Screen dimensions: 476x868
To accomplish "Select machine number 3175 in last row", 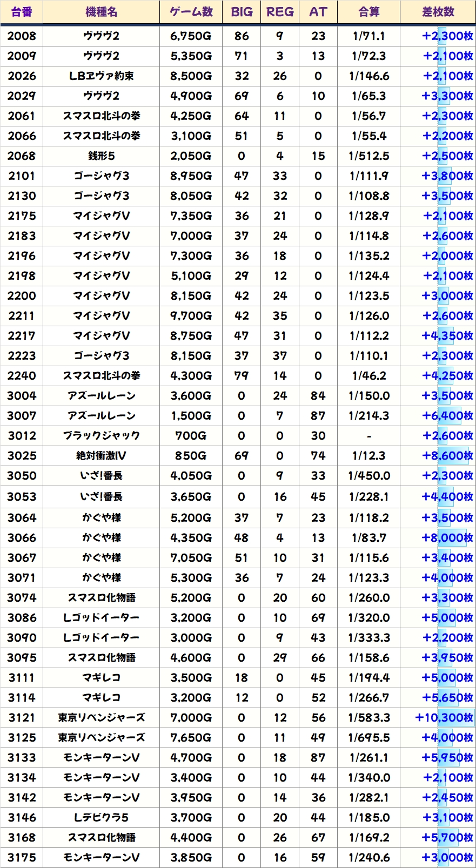I will coord(22,858).
